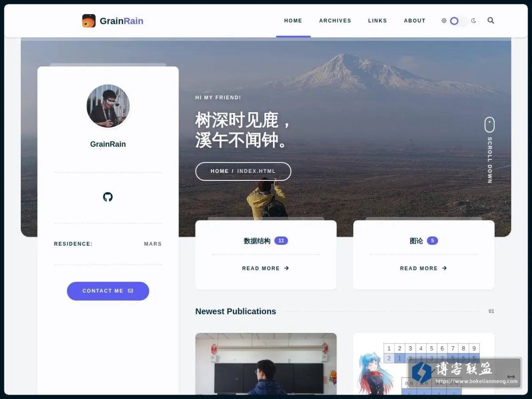
Task: Open the ARCHIVES nav item
Action: (x=335, y=21)
